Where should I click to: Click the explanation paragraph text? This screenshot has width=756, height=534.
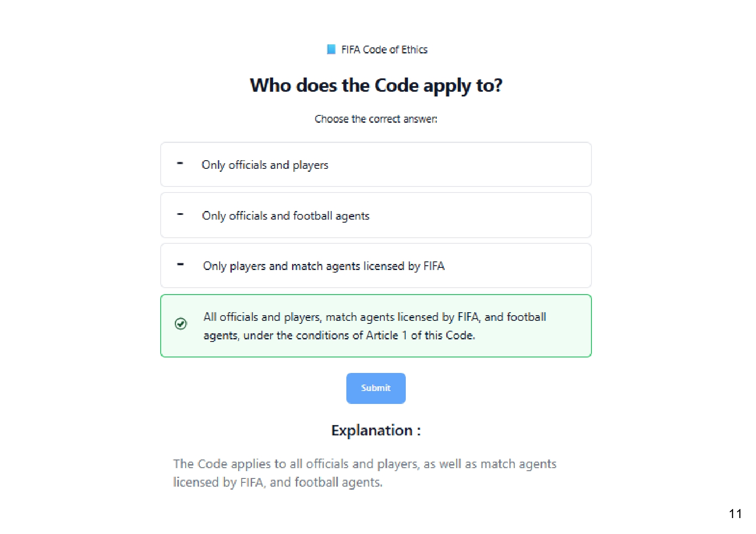(x=365, y=473)
